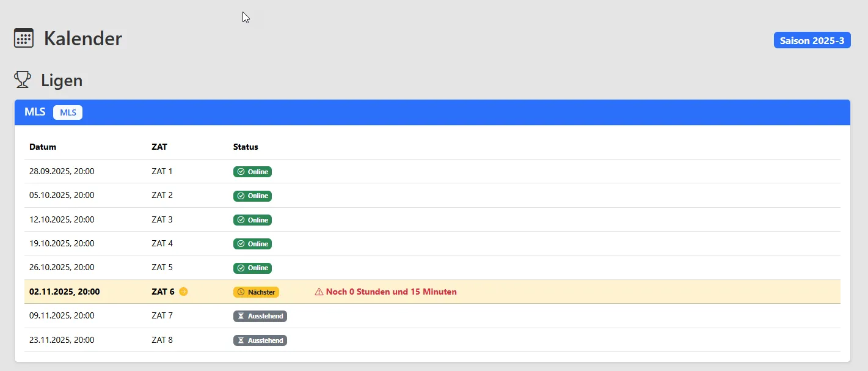Click the calendar icon beside Kalender

[24, 39]
